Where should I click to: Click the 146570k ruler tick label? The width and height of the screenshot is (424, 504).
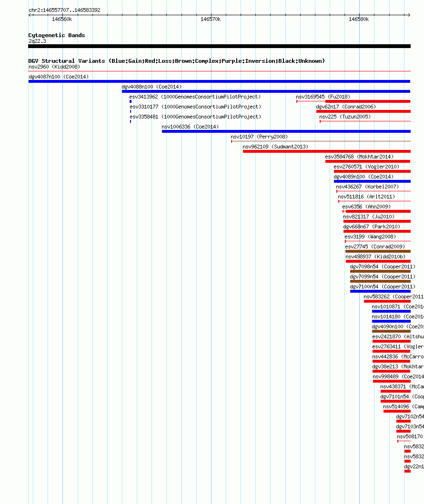pyautogui.click(x=211, y=20)
